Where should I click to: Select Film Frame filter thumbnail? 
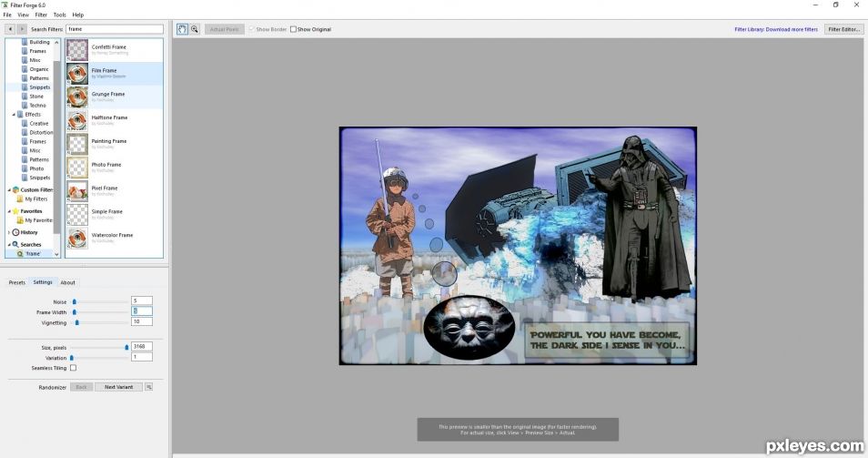(77, 74)
